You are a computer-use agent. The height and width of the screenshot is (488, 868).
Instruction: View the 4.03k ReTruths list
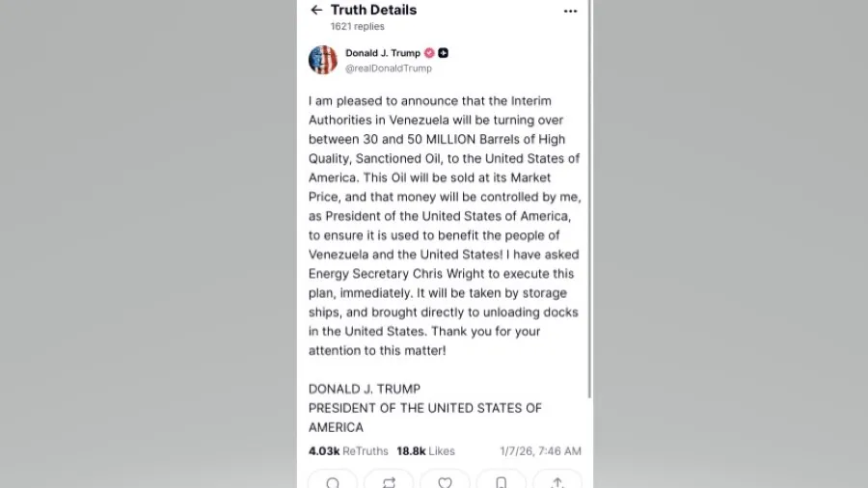tap(348, 450)
